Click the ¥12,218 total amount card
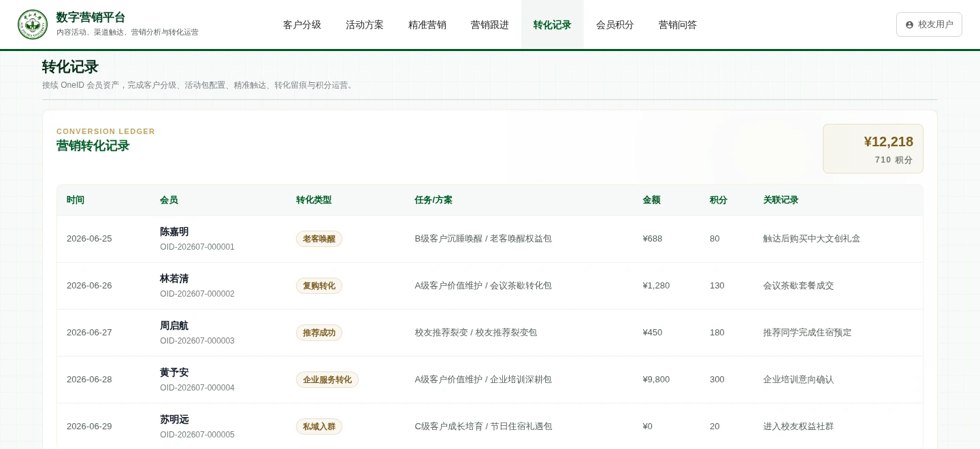Viewport: 980px width, 449px height. pyautogui.click(x=873, y=148)
